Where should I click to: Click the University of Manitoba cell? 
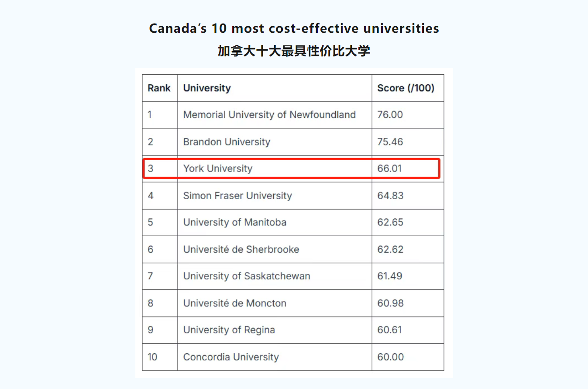tap(235, 222)
